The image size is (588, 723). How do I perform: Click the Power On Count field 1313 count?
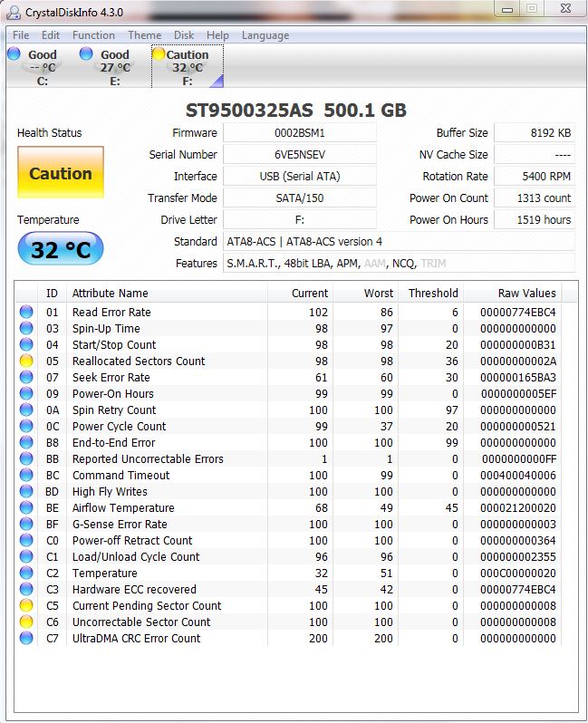(535, 198)
